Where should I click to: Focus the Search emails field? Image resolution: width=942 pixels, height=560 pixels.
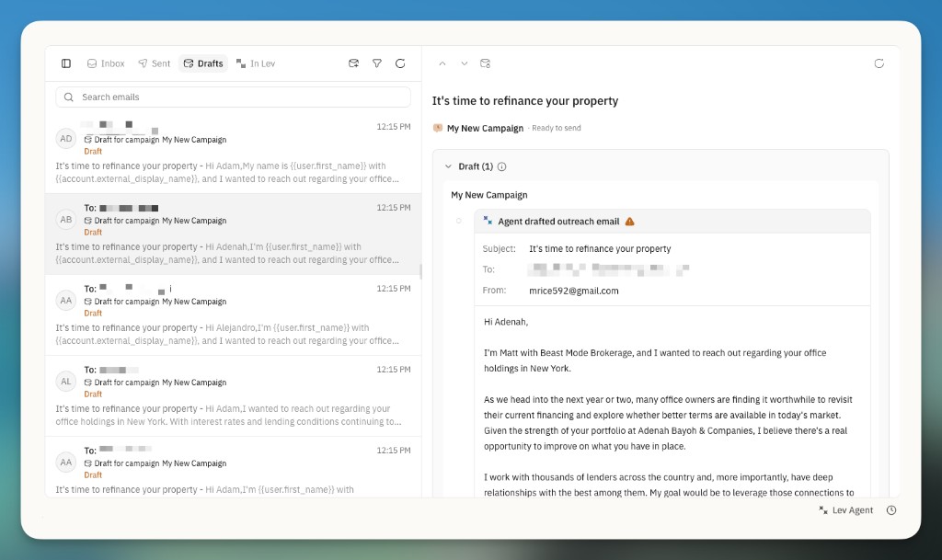coord(233,97)
